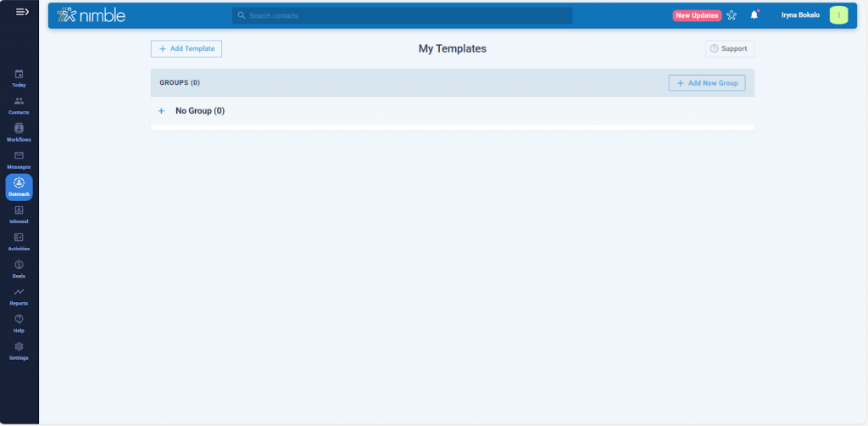Click the Add Template button
The width and height of the screenshot is (868, 426).
pyautogui.click(x=186, y=49)
